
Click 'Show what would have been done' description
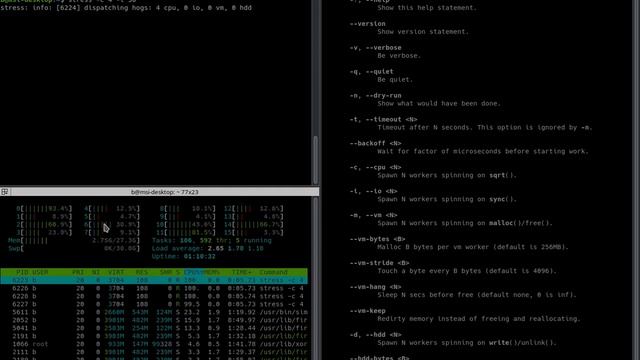(x=439, y=104)
